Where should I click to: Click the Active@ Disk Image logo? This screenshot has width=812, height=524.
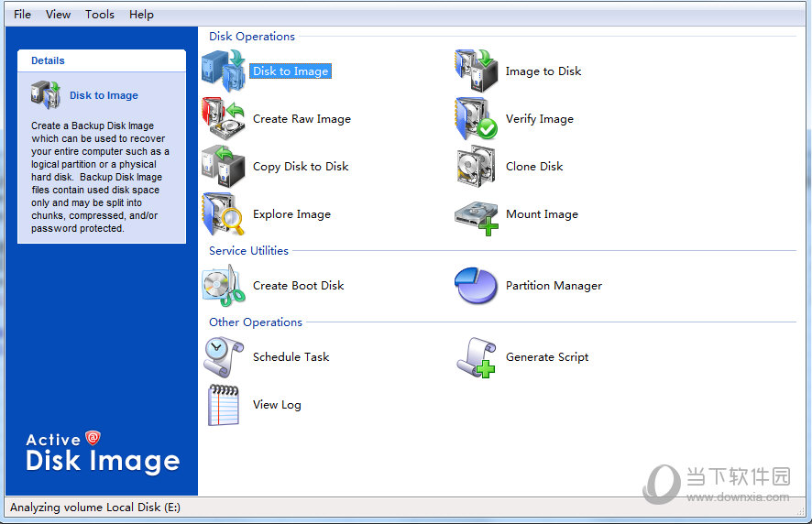[103, 452]
